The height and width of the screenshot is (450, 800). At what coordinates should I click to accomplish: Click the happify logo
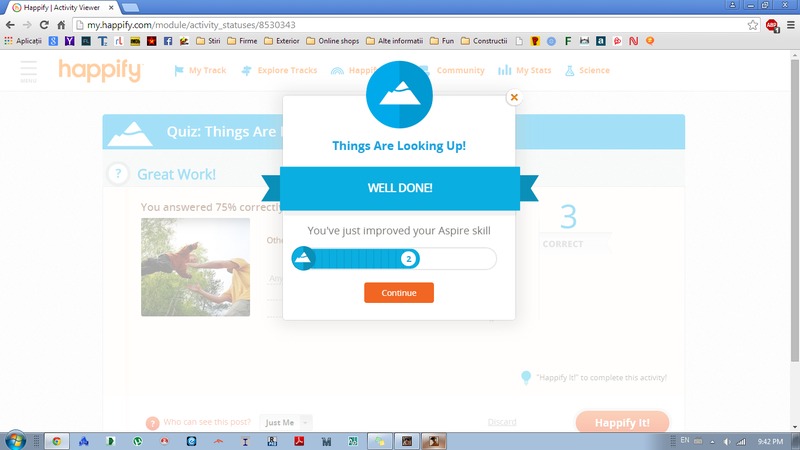[101, 70]
